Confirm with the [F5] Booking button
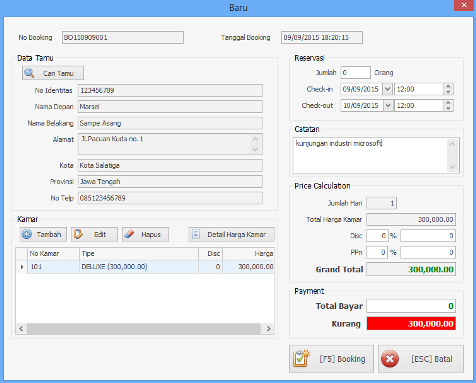The height and width of the screenshot is (383, 476). tap(331, 359)
